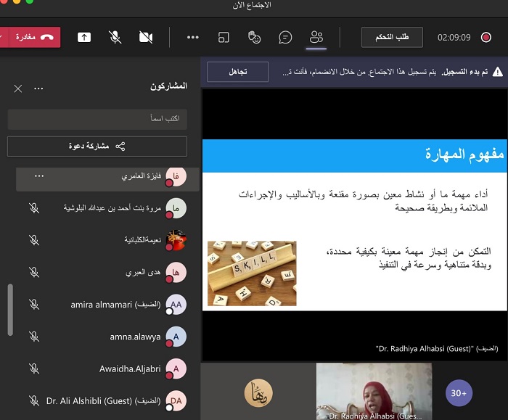Image resolution: width=508 pixels, height=420 pixels.
Task: Click the recording warning triangle icon
Action: (x=498, y=72)
